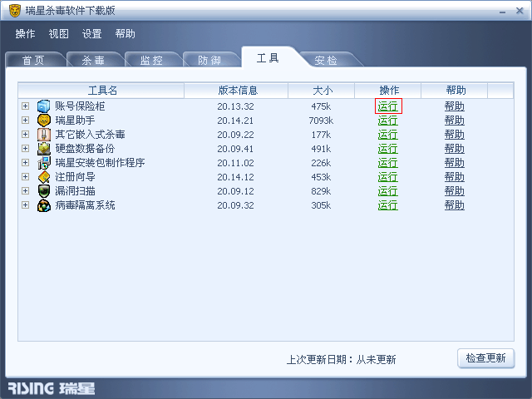This screenshot has width=532, height=399.
Task: Select the 其它嵌入式杀毒 icon
Action: 44,135
